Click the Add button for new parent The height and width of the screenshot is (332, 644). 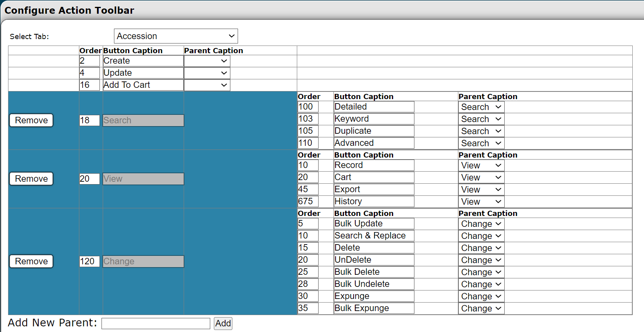pyautogui.click(x=223, y=323)
